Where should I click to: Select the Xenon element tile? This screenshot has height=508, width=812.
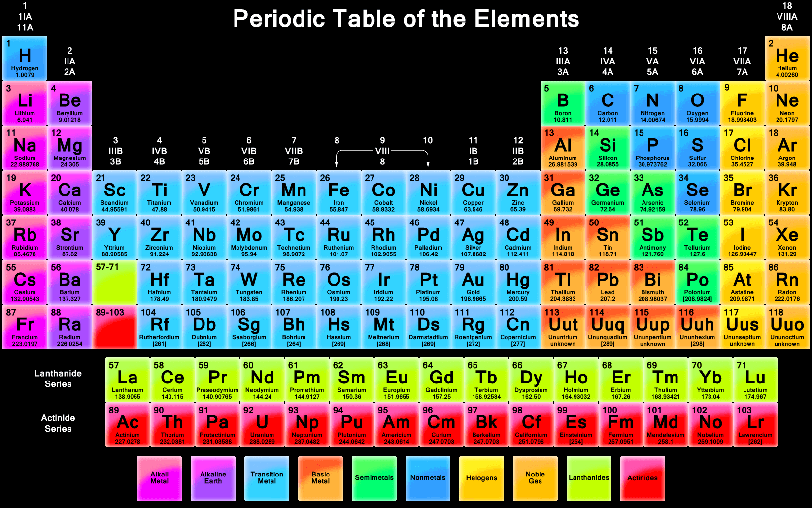click(x=787, y=237)
